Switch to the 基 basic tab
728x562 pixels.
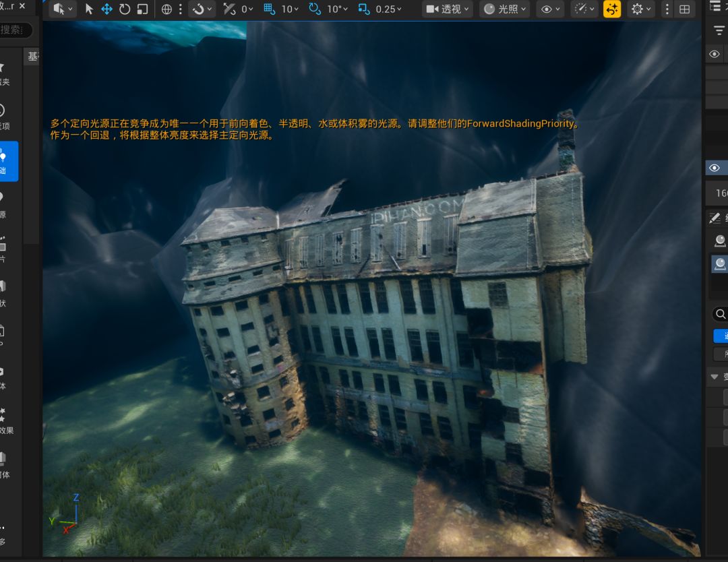pos(32,57)
